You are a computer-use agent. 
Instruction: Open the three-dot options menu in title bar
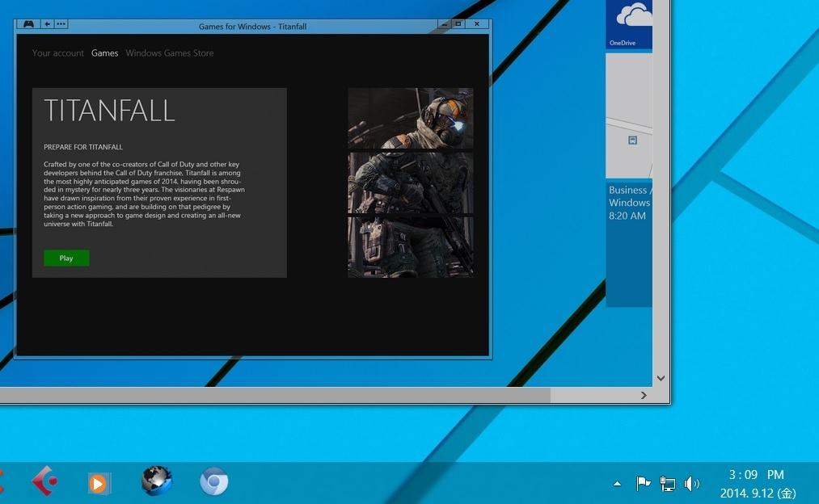coord(62,24)
